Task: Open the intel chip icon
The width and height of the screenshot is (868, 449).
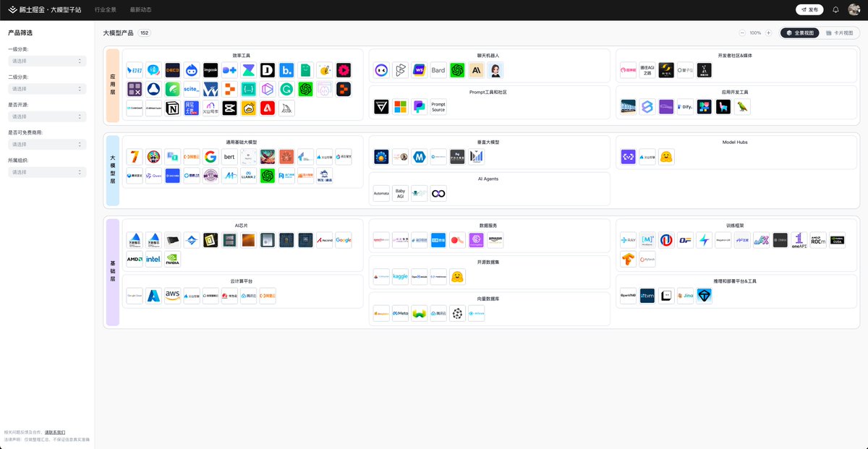Action: coord(153,259)
